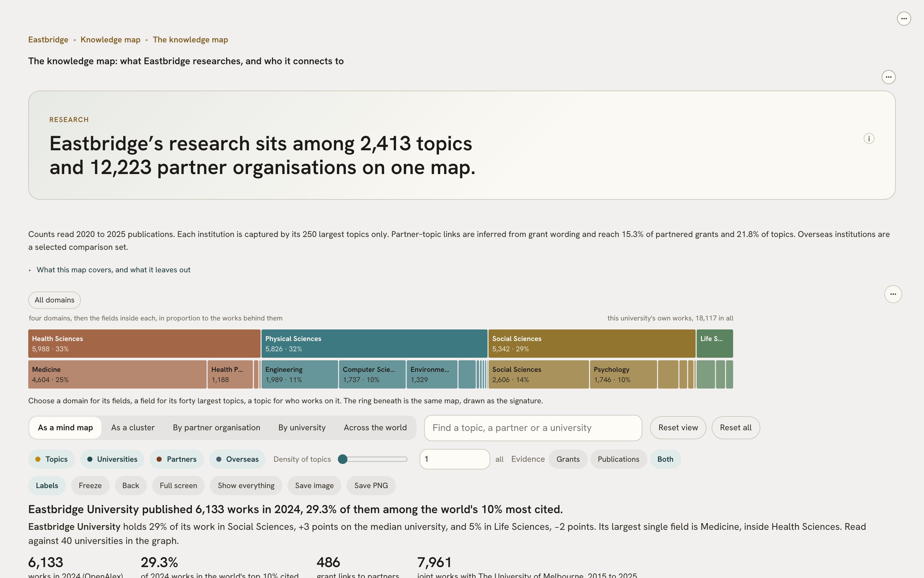This screenshot has width=924, height=578.
Task: Open the more options menu above research card
Action: point(888,77)
